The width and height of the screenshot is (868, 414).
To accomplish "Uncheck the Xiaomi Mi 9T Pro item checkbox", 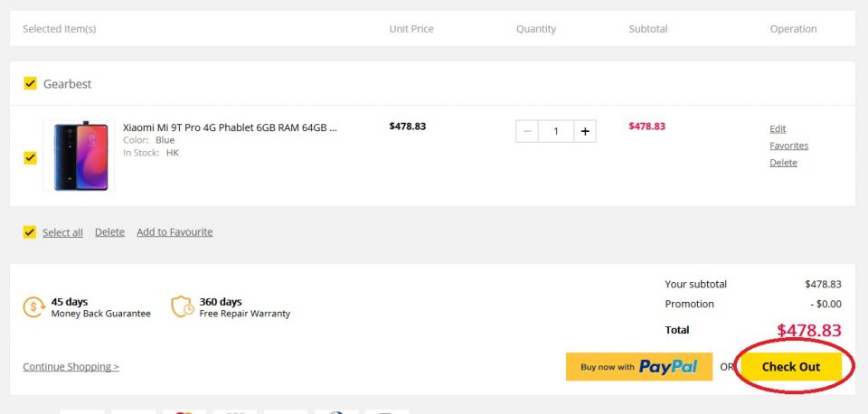I will pos(30,157).
